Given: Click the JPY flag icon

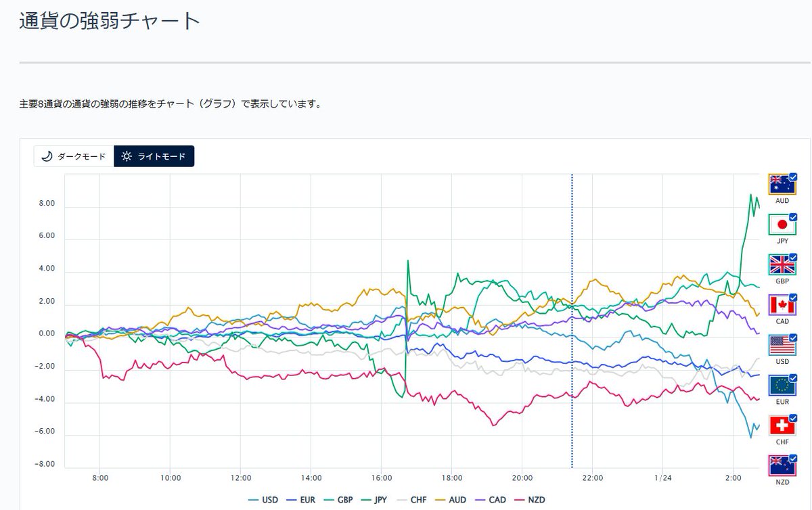Looking at the screenshot, I should coord(782,223).
